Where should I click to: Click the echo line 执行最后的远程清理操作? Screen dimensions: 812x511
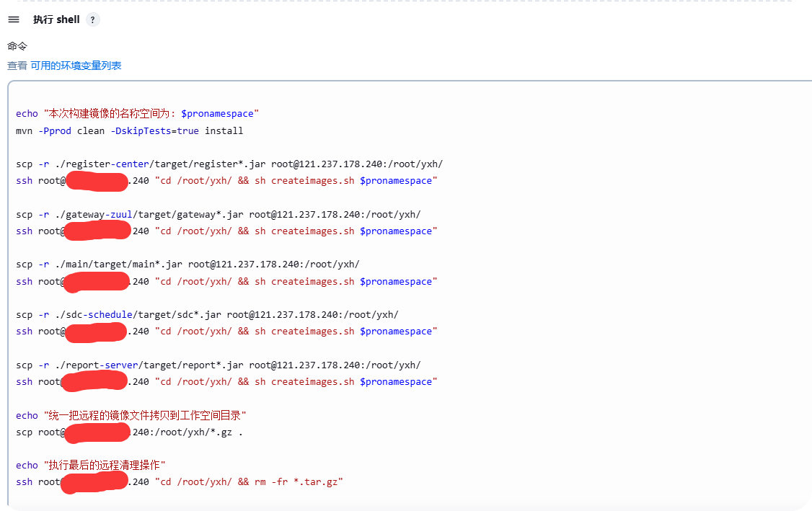pyautogui.click(x=91, y=465)
